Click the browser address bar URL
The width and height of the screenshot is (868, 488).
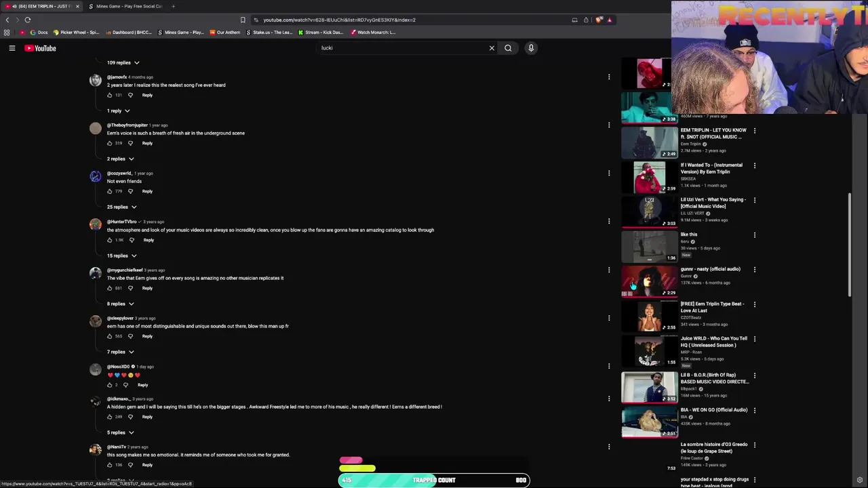[339, 20]
